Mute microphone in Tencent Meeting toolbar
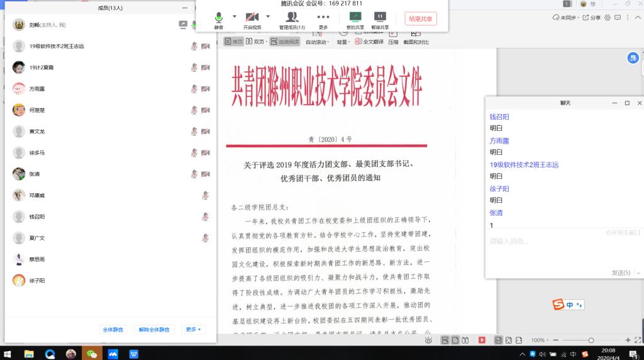This screenshot has width=644, height=360. point(219,19)
